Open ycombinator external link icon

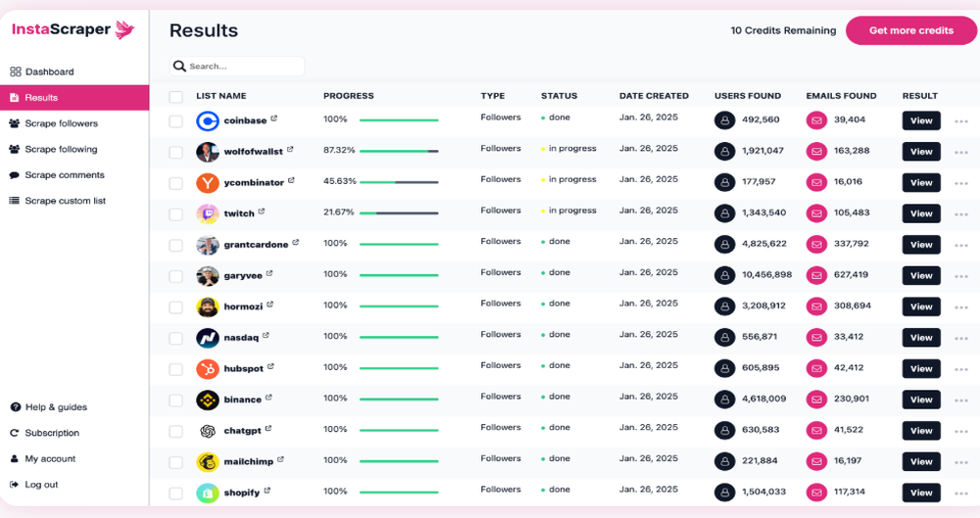point(291,180)
